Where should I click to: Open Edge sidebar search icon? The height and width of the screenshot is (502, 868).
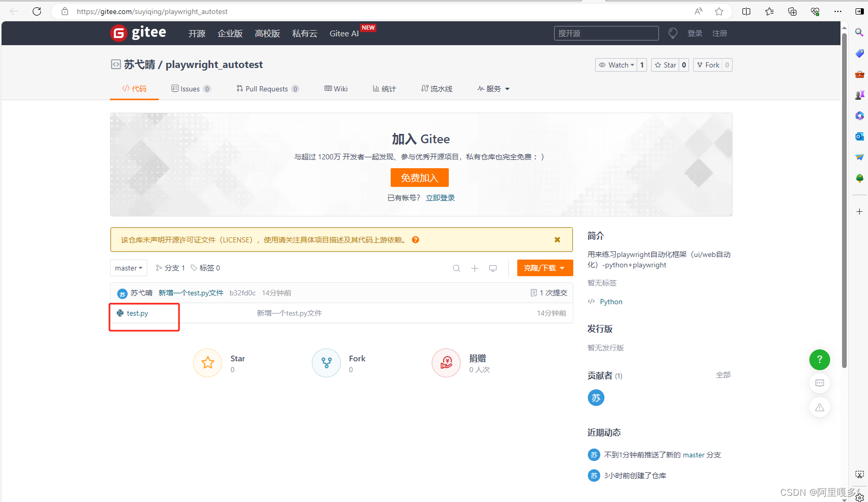[859, 33]
